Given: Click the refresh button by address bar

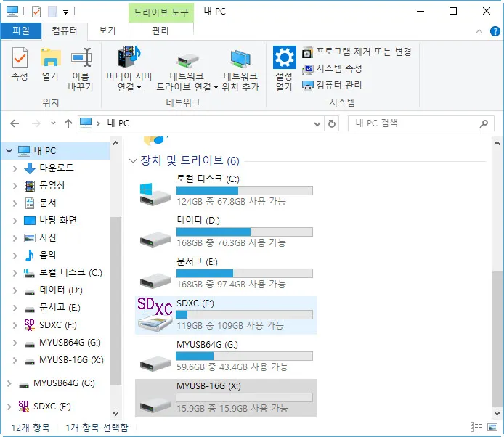Looking at the screenshot, I should (x=332, y=123).
